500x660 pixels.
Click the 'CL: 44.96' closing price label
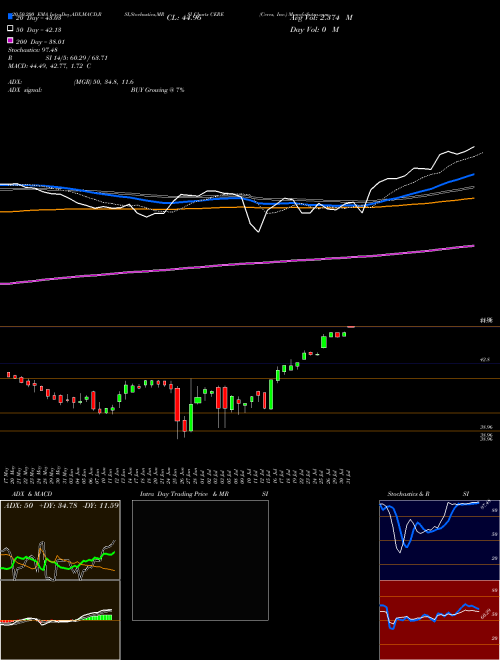[184, 18]
